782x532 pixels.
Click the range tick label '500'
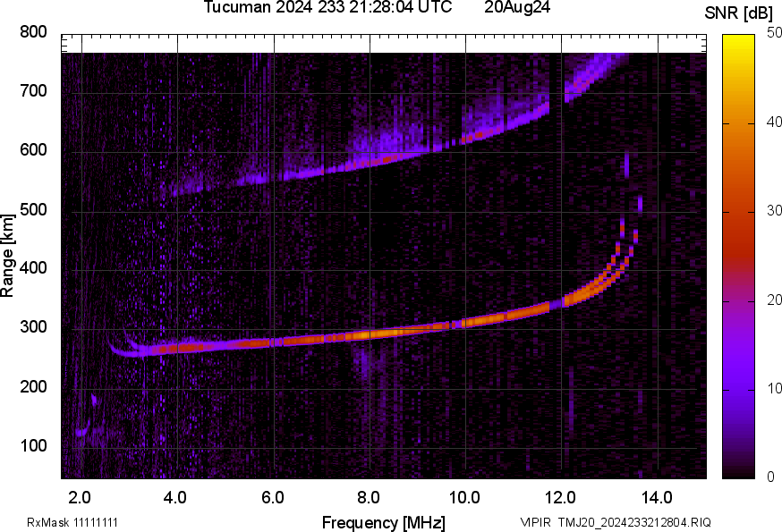click(x=33, y=209)
